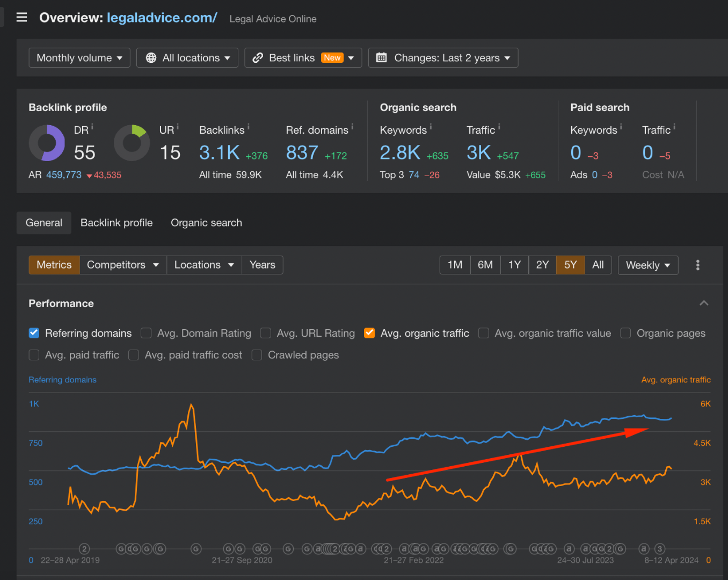This screenshot has height=580, width=728.
Task: Click the three-dot chart options icon
Action: click(697, 265)
